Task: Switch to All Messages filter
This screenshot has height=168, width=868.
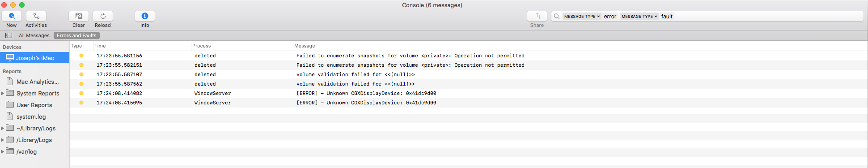Action: [x=34, y=35]
